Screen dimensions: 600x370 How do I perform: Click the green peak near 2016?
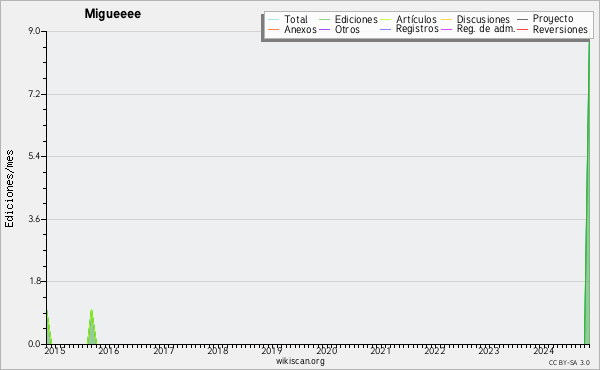[92, 327]
